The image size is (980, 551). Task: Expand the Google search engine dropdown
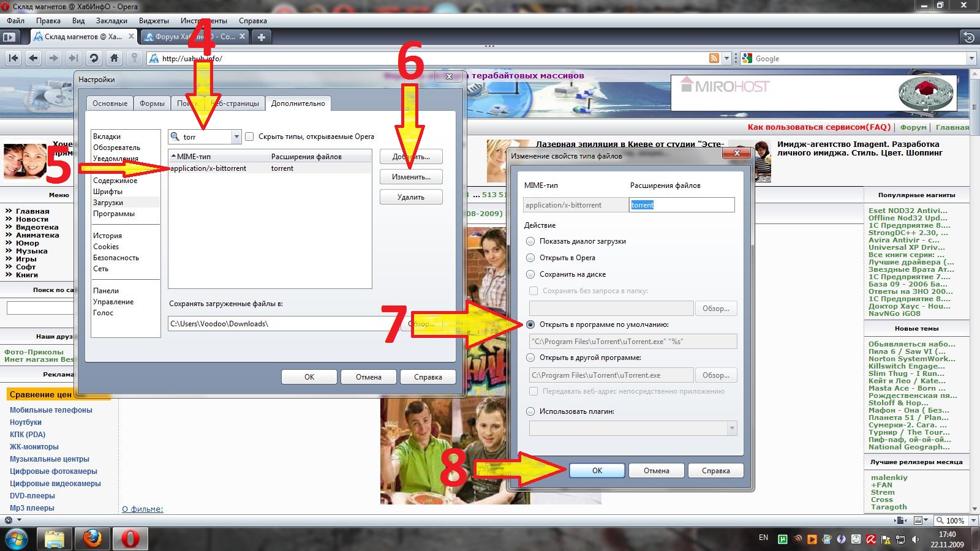pyautogui.click(x=971, y=59)
